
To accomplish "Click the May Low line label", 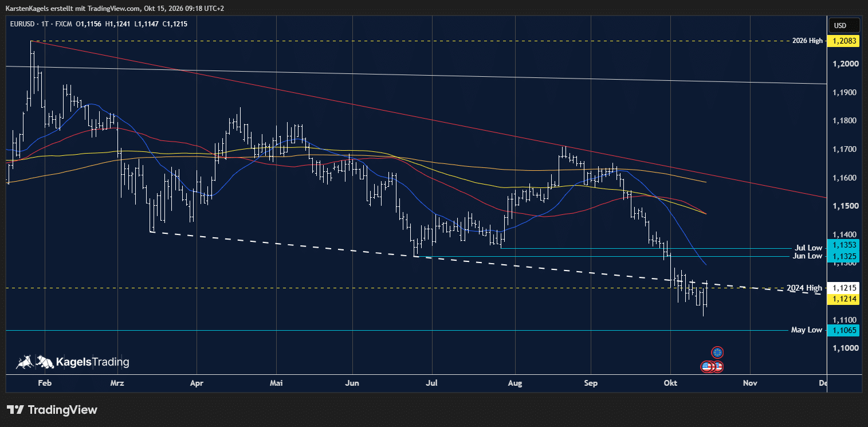I will click(x=807, y=330).
